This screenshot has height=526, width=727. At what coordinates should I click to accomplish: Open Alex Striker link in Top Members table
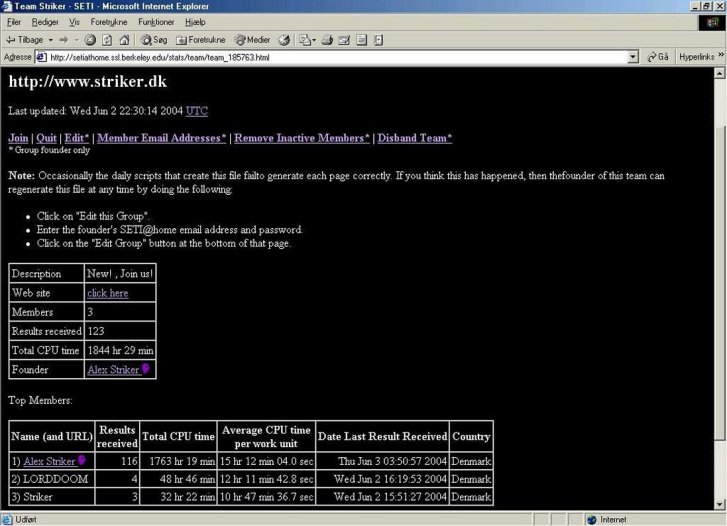click(x=49, y=461)
